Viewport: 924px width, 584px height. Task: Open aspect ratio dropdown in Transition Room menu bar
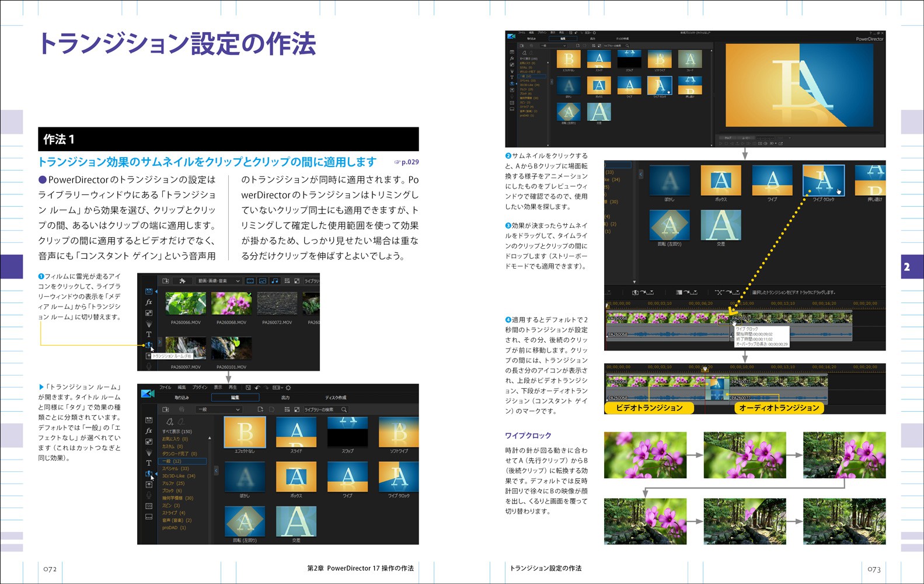(x=278, y=388)
